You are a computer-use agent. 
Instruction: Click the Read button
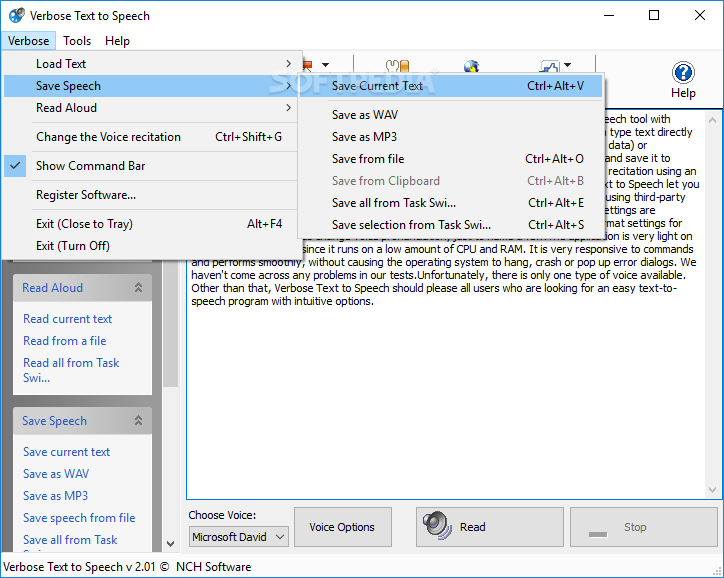pos(489,527)
